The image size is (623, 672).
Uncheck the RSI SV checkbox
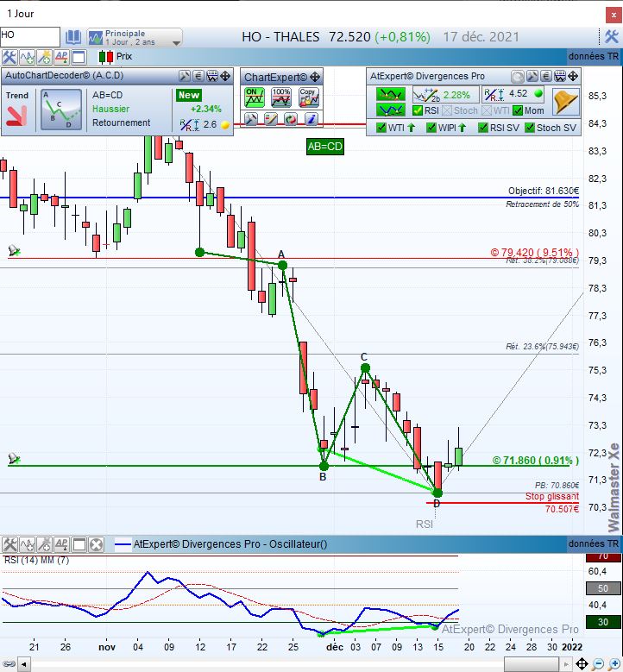(x=483, y=128)
